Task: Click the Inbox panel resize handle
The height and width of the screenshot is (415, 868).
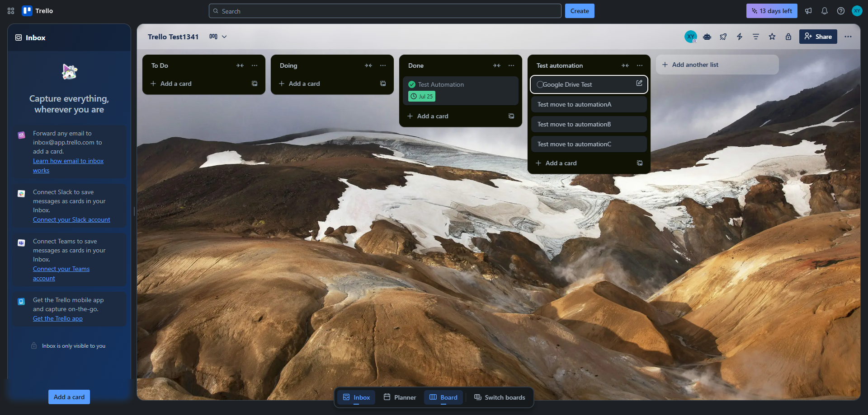Action: [134, 211]
